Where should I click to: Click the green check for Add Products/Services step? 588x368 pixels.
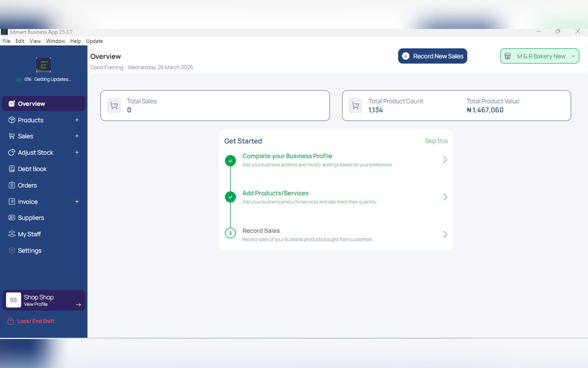pos(231,197)
